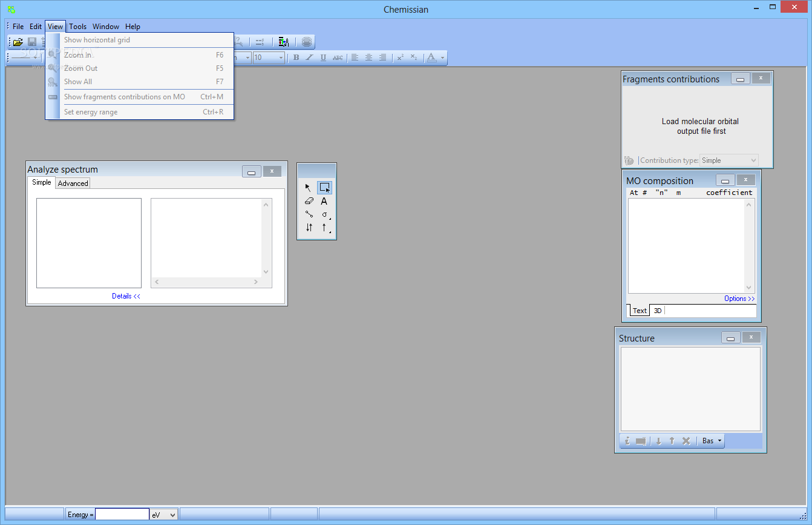
Task: Open the Edit menu
Action: tap(36, 26)
